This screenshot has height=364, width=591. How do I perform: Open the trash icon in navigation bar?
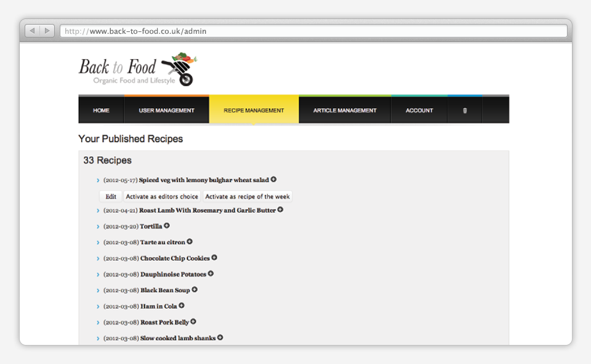[465, 110]
